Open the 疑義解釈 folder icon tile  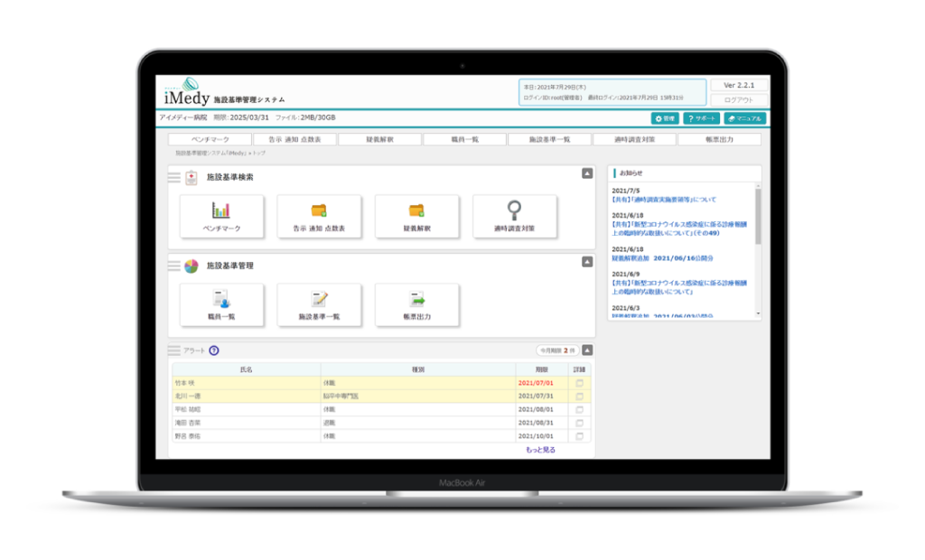pos(416,217)
